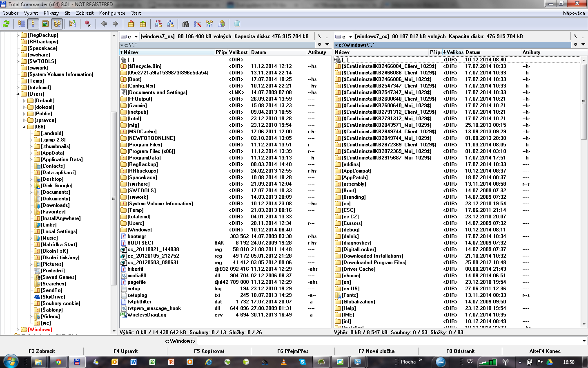Open Skype from the taskbar
This screenshot has height=368, width=588.
pyautogui.click(x=302, y=362)
